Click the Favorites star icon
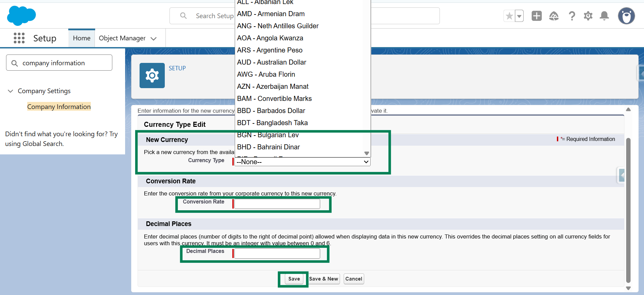 [x=509, y=16]
